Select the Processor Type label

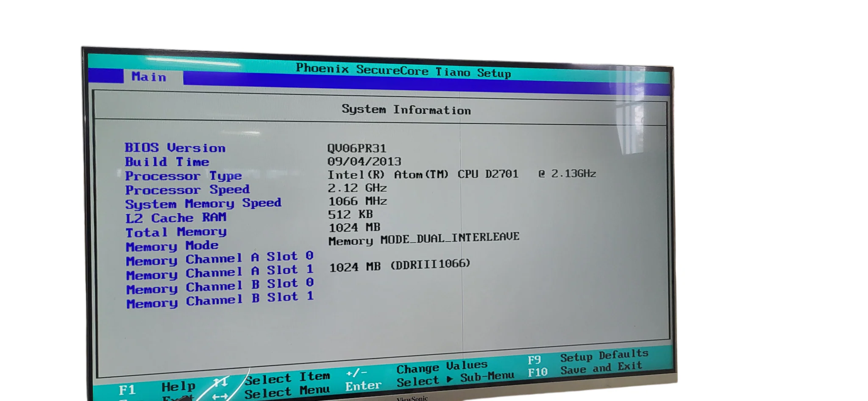point(184,176)
